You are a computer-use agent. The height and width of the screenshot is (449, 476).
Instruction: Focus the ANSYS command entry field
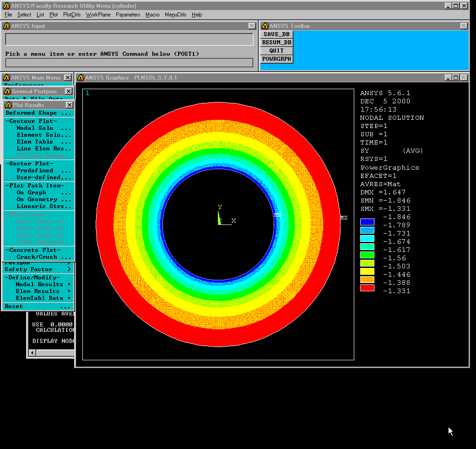point(130,63)
